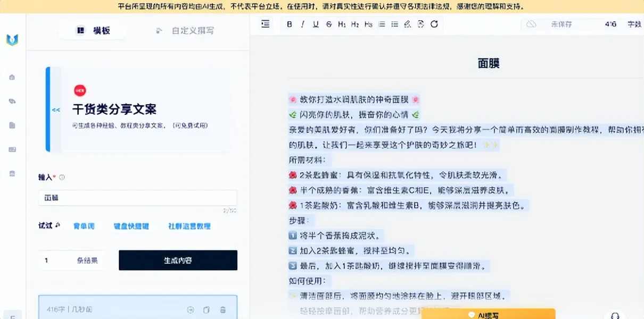Screen dimensions: 644x319
Task: Open the keyboard-shaped icon in left sidebar
Action: pyautogui.click(x=12, y=149)
